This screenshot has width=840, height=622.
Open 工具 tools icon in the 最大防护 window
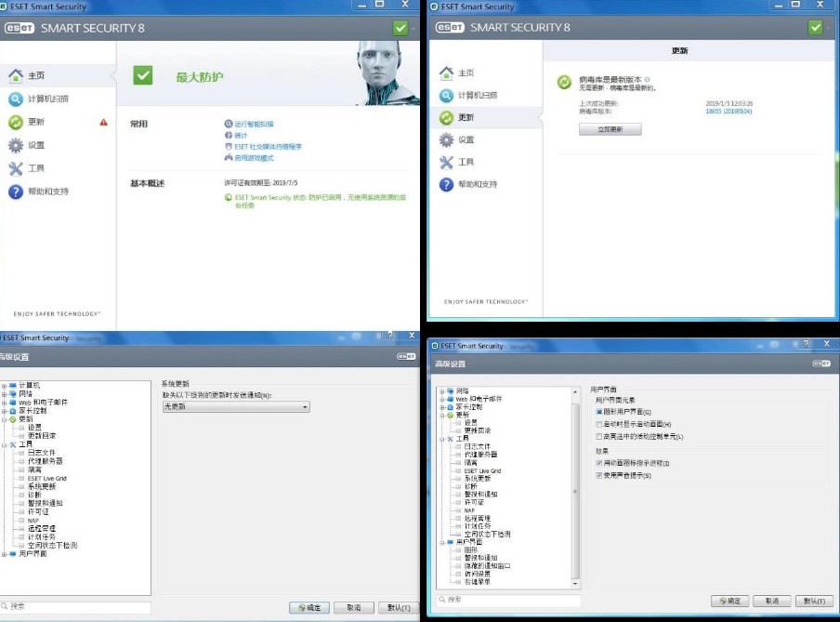(16, 169)
